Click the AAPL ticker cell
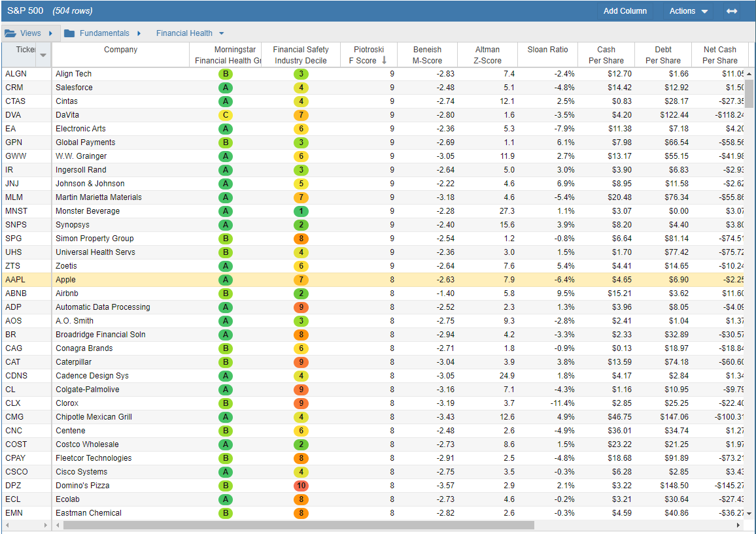756x534 pixels. click(x=16, y=280)
